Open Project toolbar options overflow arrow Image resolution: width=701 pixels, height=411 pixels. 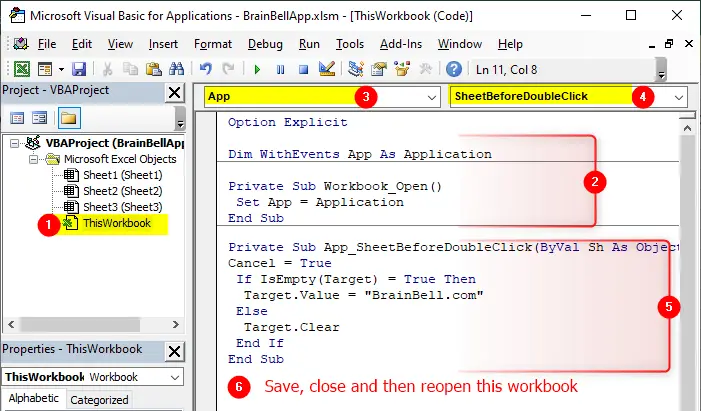tap(180, 119)
